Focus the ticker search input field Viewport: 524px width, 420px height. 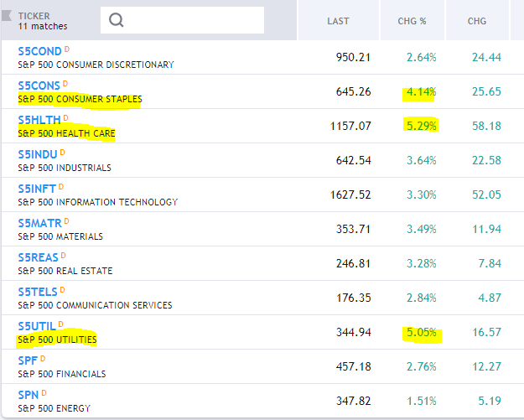pos(182,20)
